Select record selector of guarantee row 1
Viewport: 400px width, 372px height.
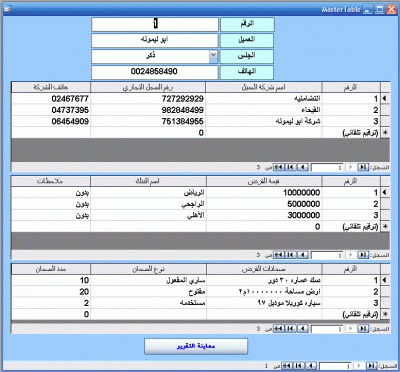point(385,280)
